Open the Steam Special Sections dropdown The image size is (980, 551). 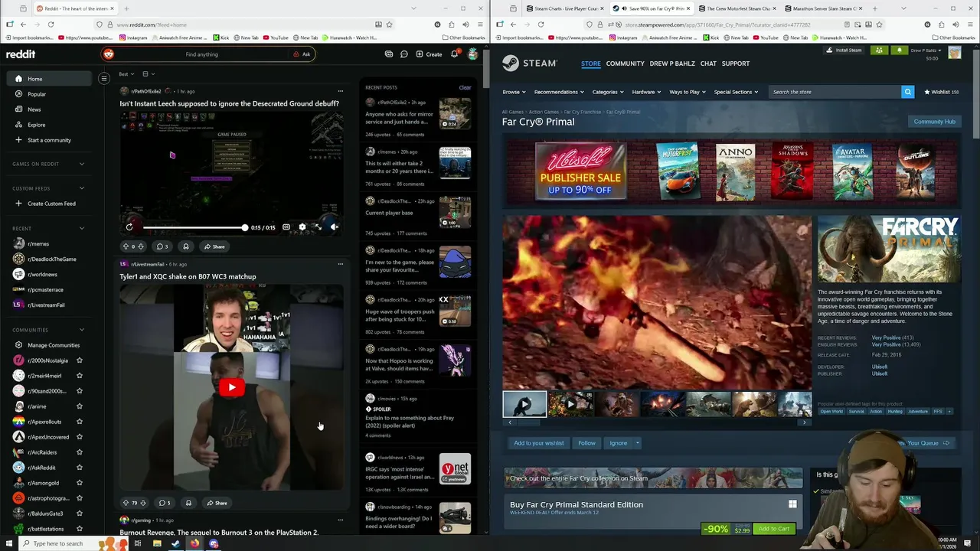click(x=736, y=92)
